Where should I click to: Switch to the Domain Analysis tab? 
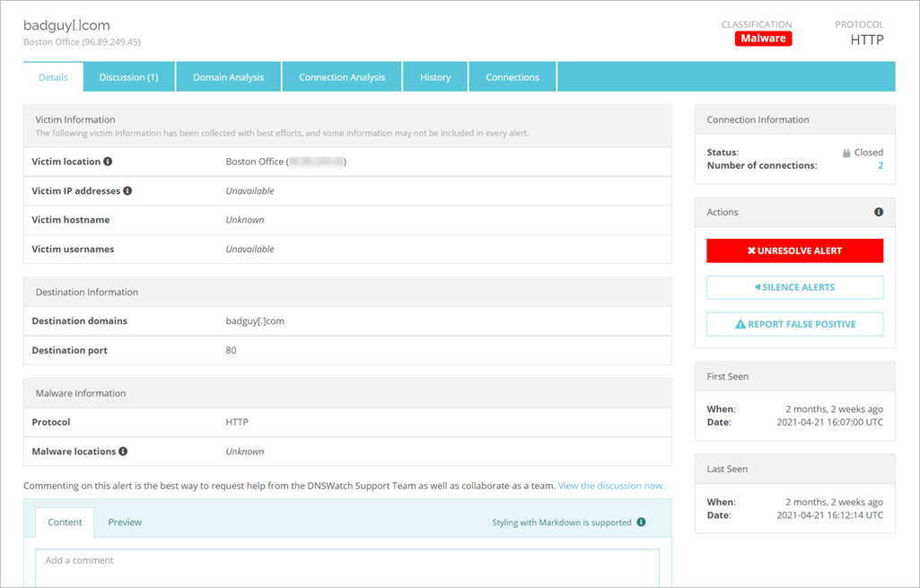pyautogui.click(x=228, y=76)
